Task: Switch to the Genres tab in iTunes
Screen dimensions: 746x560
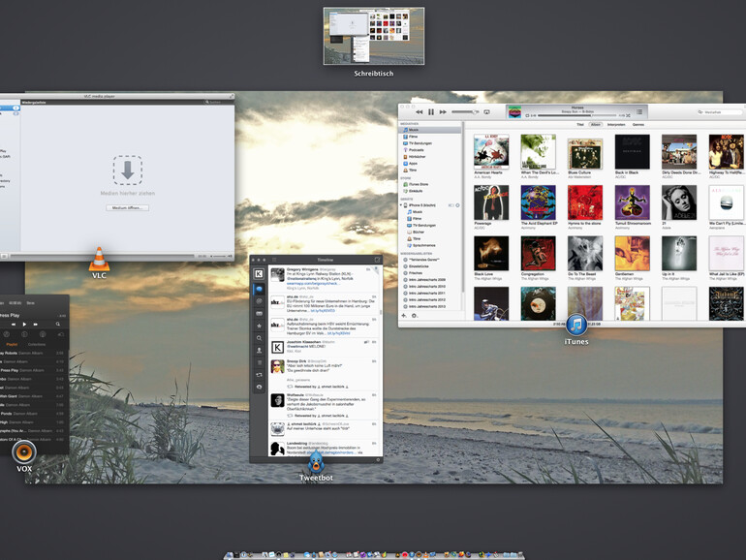Action: pos(639,125)
